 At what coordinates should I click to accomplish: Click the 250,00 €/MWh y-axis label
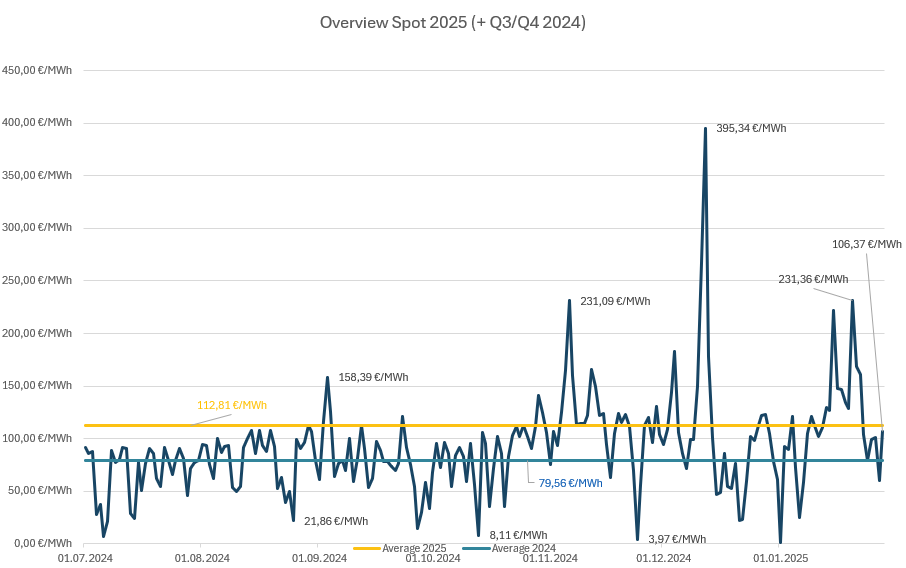37,280
